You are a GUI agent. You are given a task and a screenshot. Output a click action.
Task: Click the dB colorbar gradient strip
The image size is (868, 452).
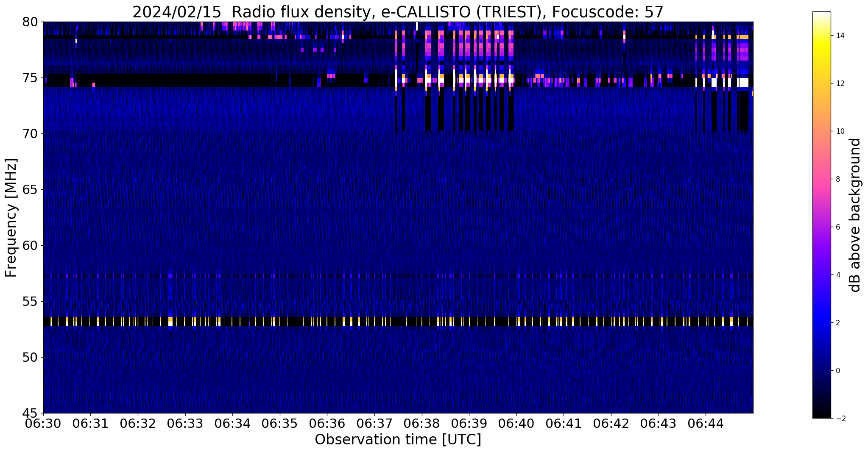click(x=821, y=215)
